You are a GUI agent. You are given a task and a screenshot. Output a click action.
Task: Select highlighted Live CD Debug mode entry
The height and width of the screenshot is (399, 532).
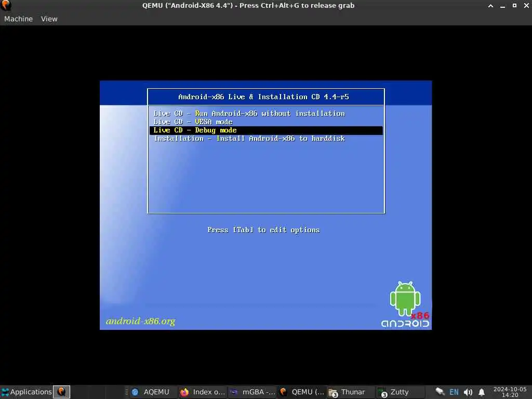point(266,130)
